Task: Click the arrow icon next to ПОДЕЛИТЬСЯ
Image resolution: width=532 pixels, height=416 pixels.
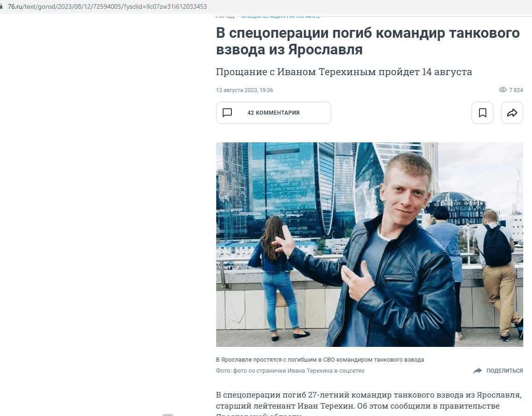Action: click(478, 371)
